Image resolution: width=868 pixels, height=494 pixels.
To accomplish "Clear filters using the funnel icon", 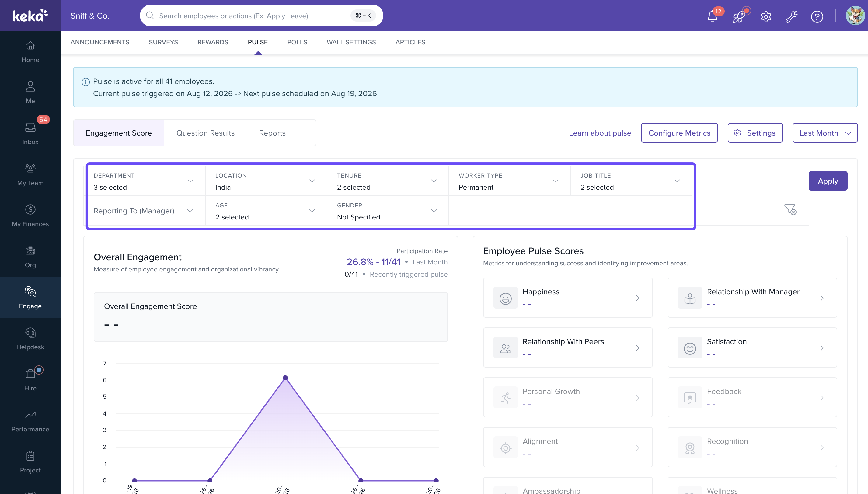I will pos(790,210).
